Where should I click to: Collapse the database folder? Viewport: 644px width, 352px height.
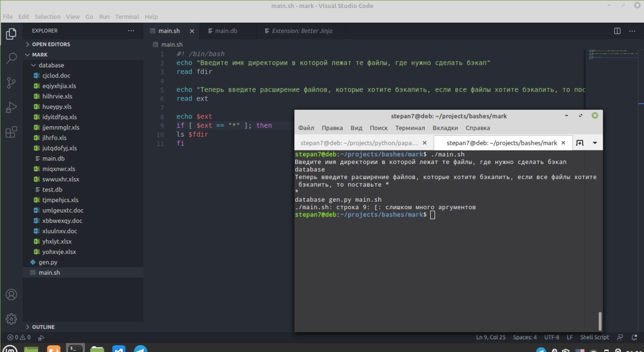click(51, 65)
